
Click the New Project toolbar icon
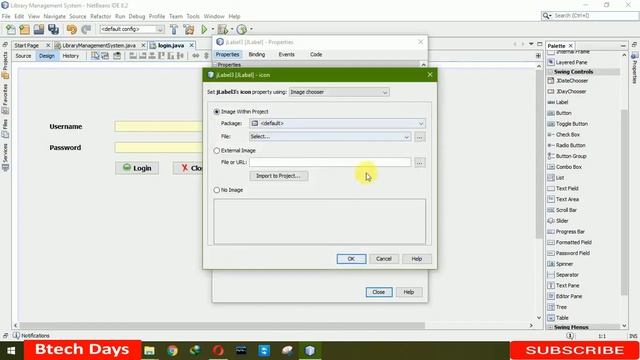click(x=24, y=29)
